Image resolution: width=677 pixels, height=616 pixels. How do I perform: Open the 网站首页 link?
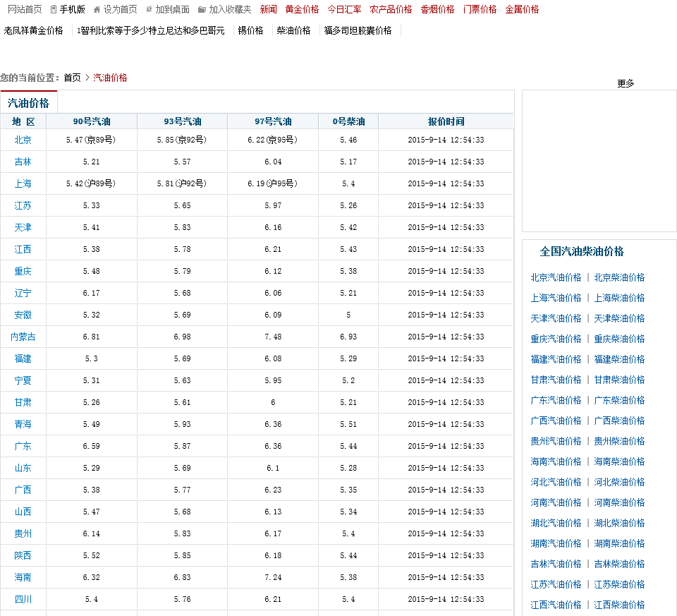tap(25, 9)
